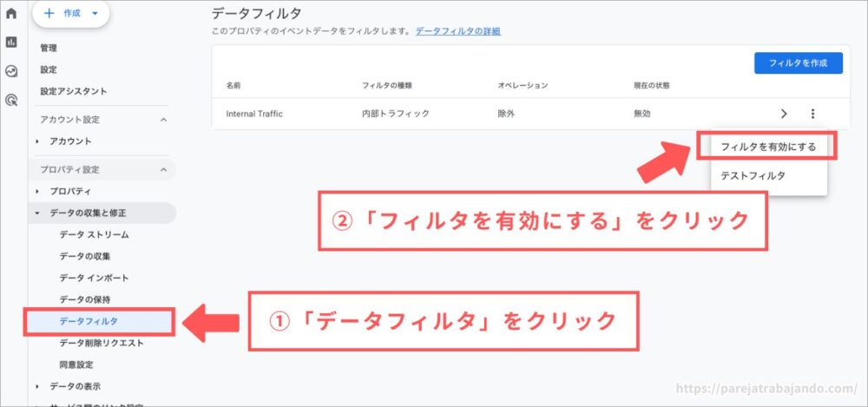This screenshot has width=868, height=407.
Task: Click the フィルタの種類 column header
Action: point(387,86)
